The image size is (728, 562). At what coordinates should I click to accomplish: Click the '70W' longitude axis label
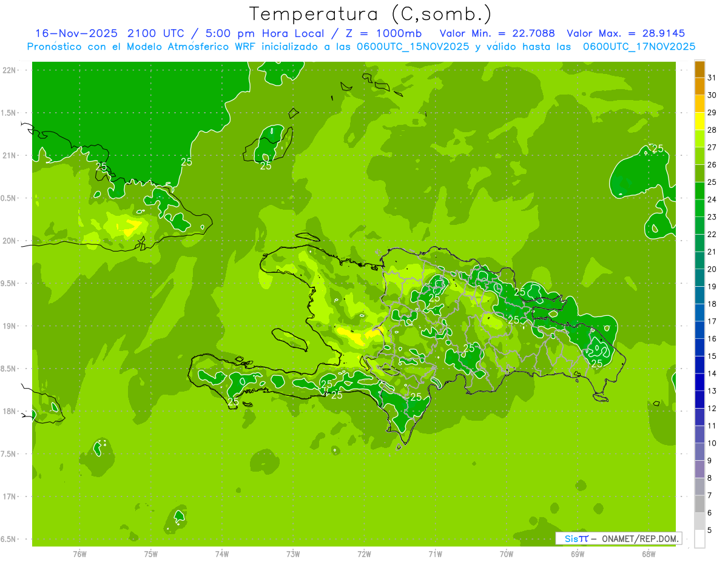[x=507, y=554]
